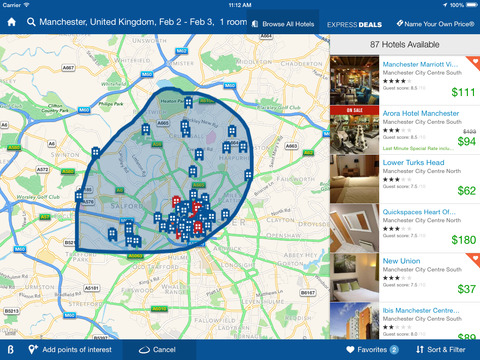Screen dimensions: 480x360
Task: Tap the Favorites count badge
Action: click(394, 350)
